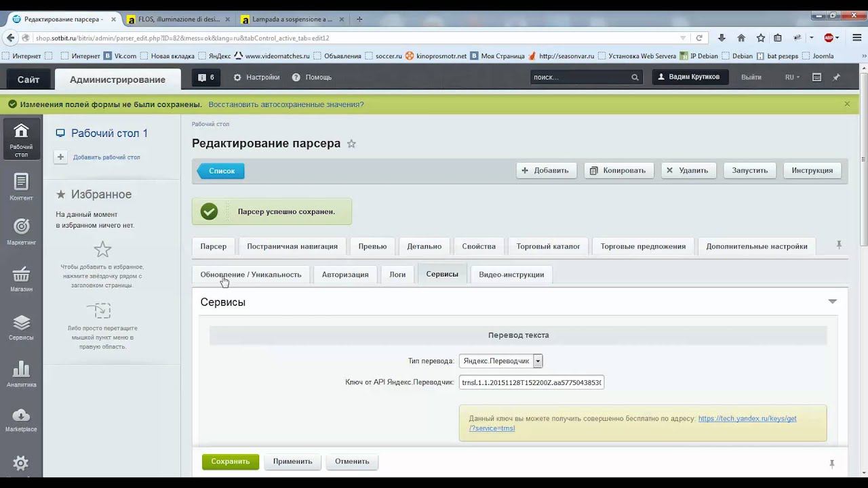Toggle admin panel layout icon
Image resolution: width=868 pixels, height=488 pixels.
816,77
